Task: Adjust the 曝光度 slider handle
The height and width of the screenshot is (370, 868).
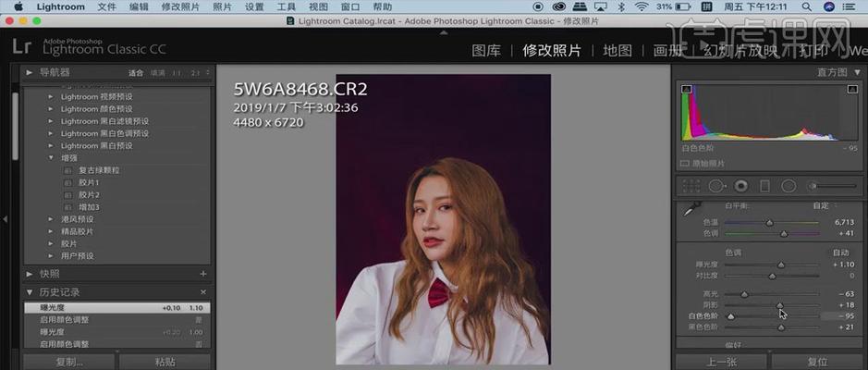Action: (x=780, y=265)
